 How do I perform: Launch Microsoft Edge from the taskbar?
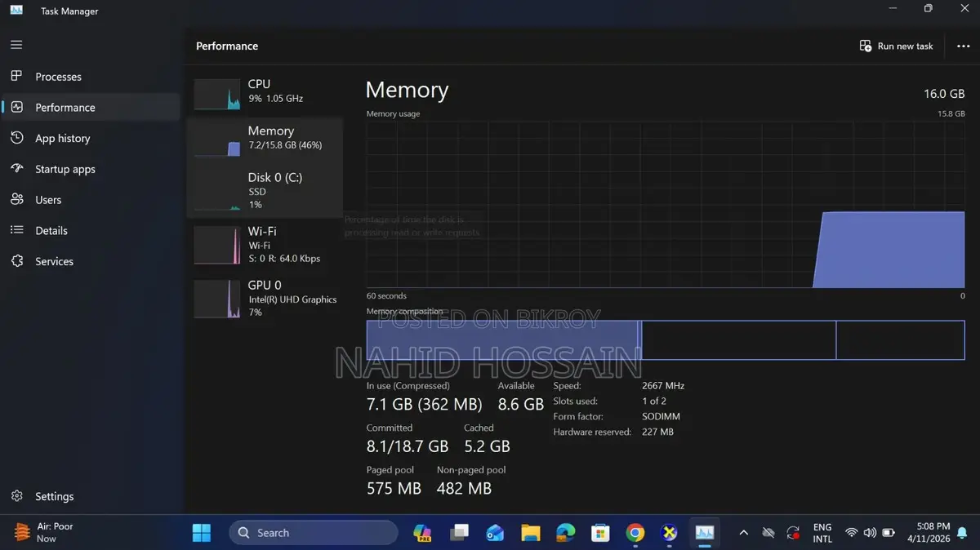[566, 533]
